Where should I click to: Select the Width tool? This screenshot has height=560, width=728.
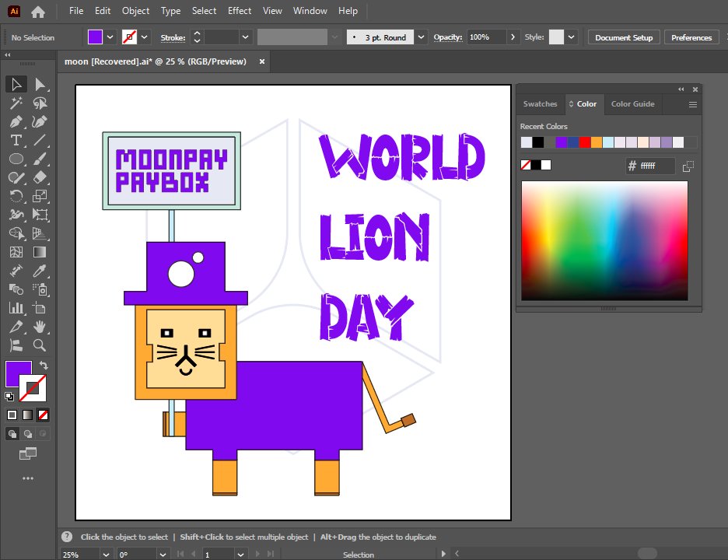tap(16, 215)
